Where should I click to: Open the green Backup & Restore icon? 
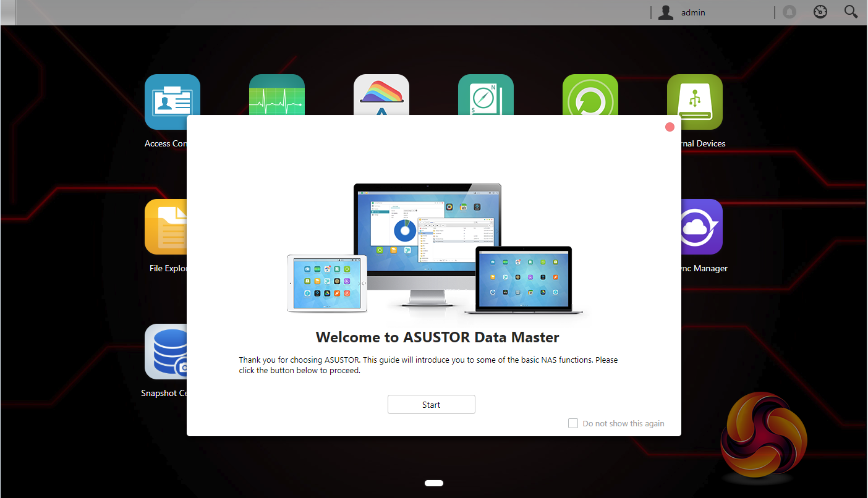[590, 95]
